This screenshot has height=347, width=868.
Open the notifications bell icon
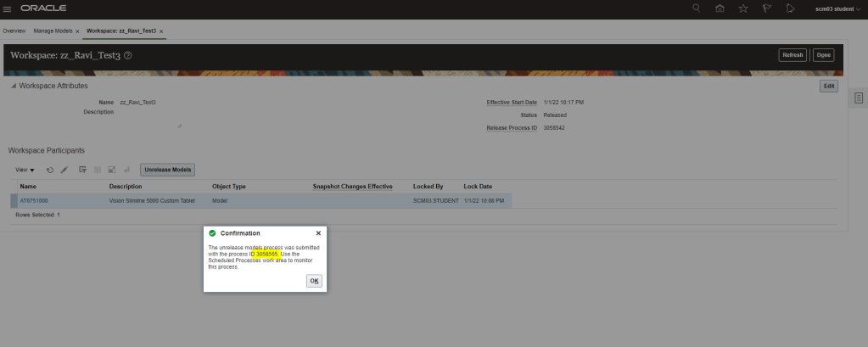coord(789,8)
